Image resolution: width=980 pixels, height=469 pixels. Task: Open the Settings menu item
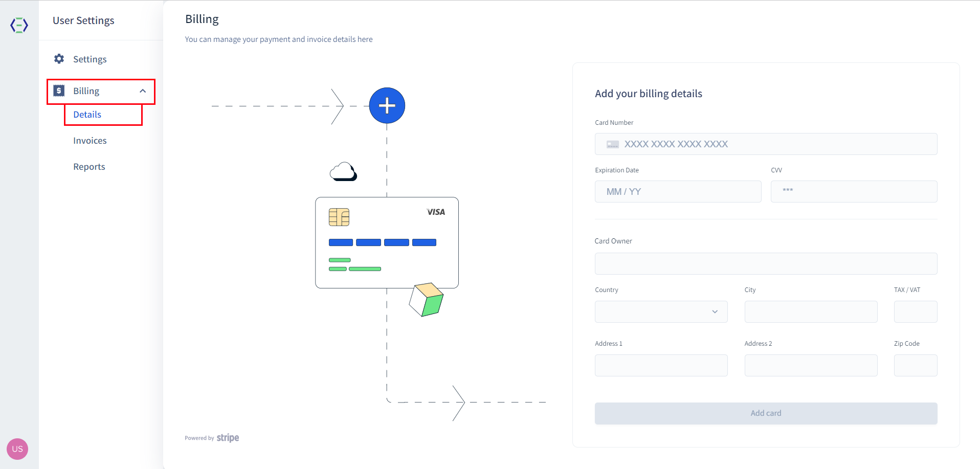pyautogui.click(x=90, y=59)
